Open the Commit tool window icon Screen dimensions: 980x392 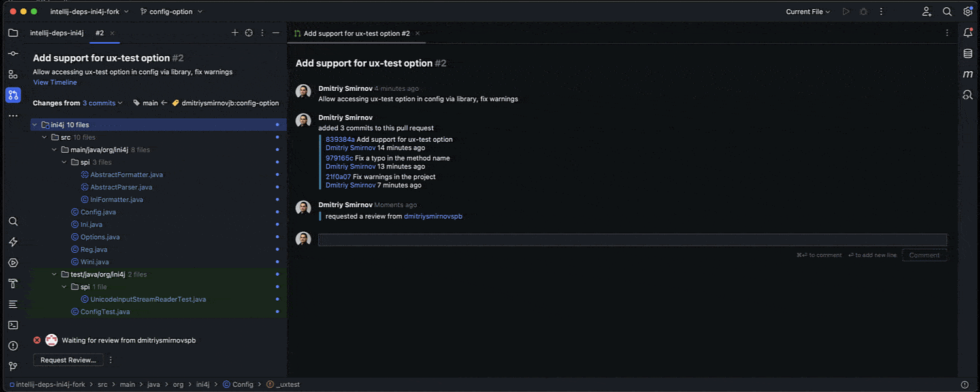(x=13, y=54)
